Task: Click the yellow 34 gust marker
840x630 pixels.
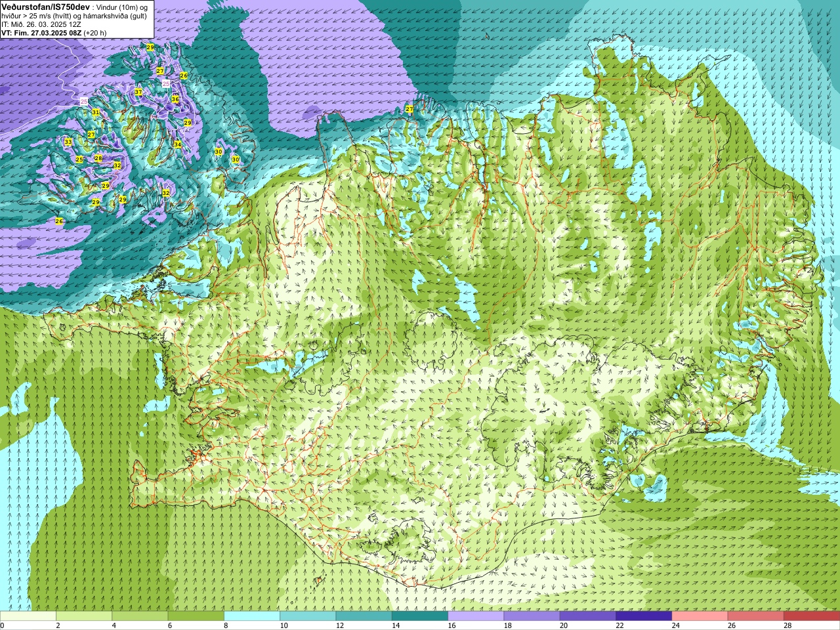Action: click(178, 144)
